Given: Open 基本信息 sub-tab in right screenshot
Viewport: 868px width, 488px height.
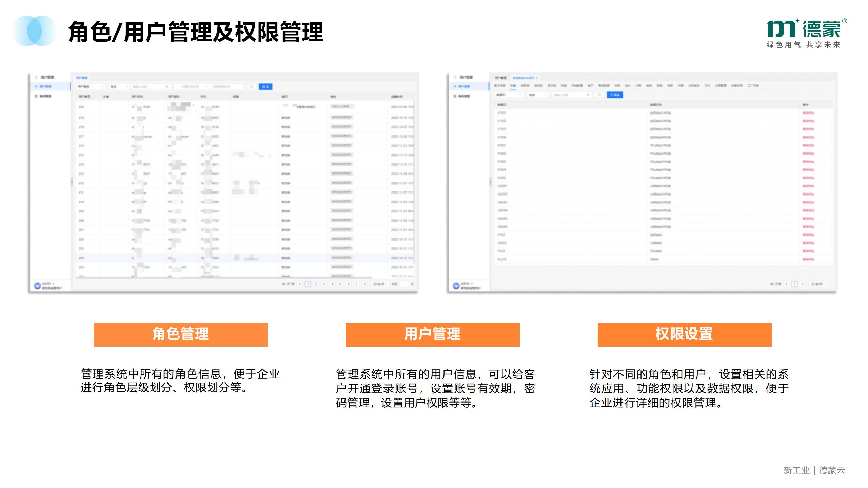Looking at the screenshot, I should (500, 86).
